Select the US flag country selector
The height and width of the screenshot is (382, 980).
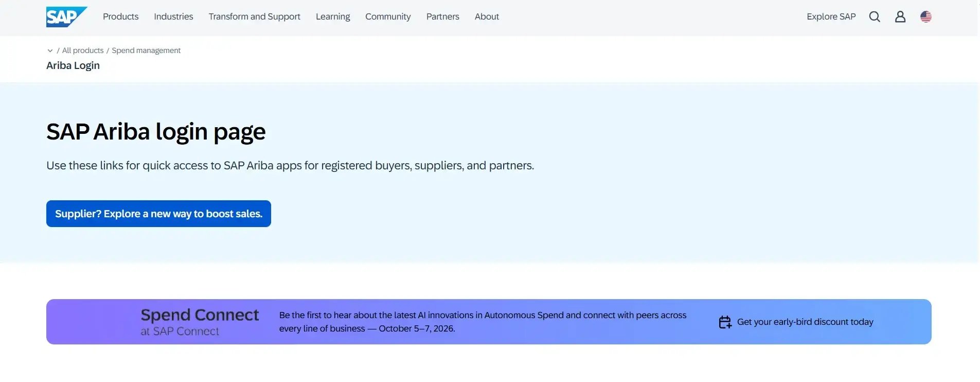[x=926, y=16]
